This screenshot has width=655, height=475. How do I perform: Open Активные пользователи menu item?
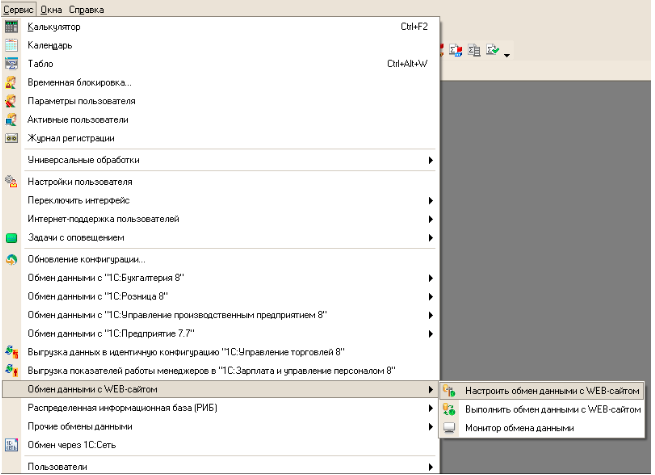(x=221, y=119)
